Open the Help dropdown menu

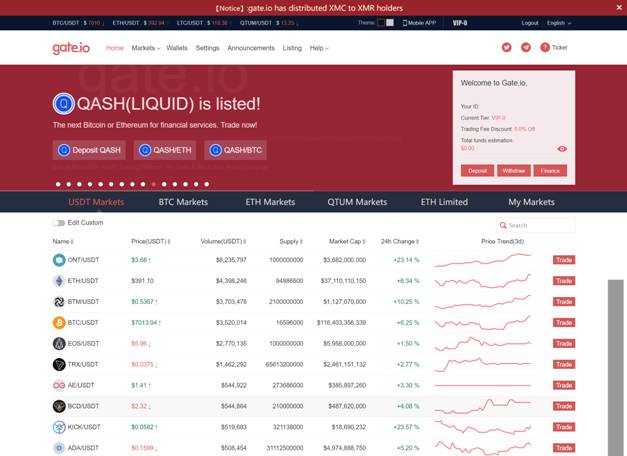point(319,48)
